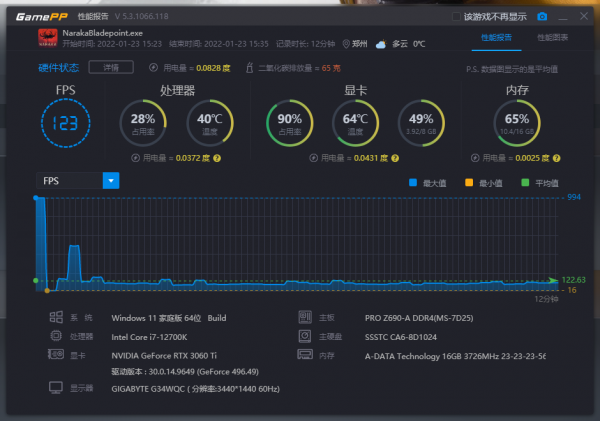
Task: Click the processor power meter icon
Action: pos(135,158)
